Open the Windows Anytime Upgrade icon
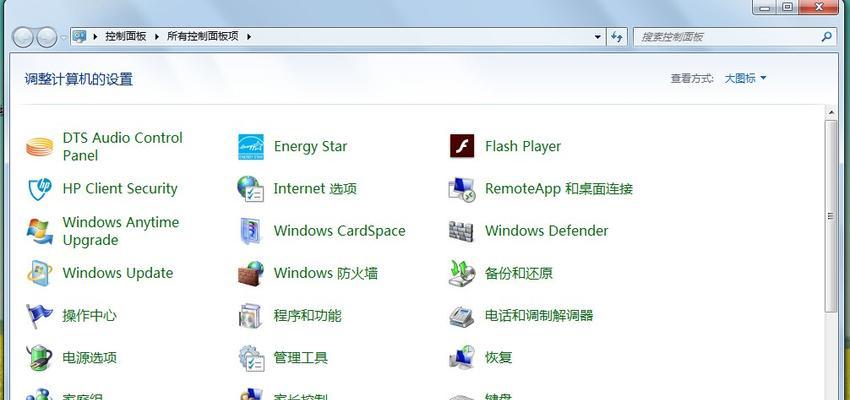This screenshot has height=400, width=850. tap(40, 231)
